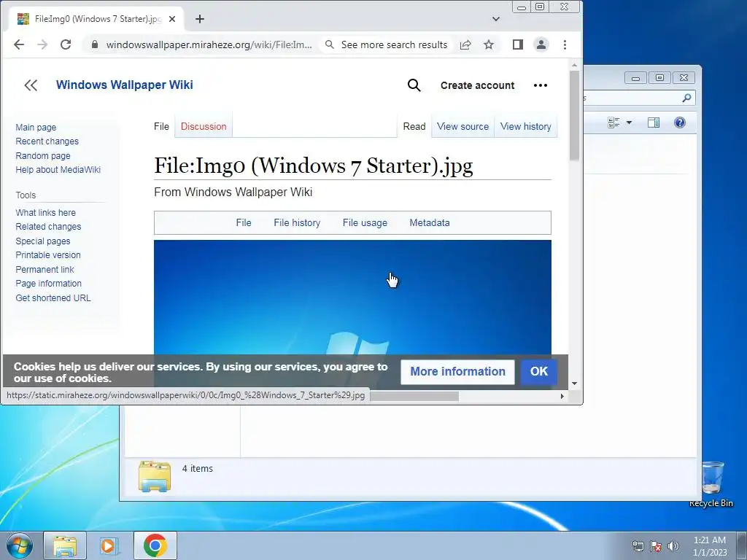Change view icon in Explorer window
This screenshot has height=560, width=747.
pos(614,122)
